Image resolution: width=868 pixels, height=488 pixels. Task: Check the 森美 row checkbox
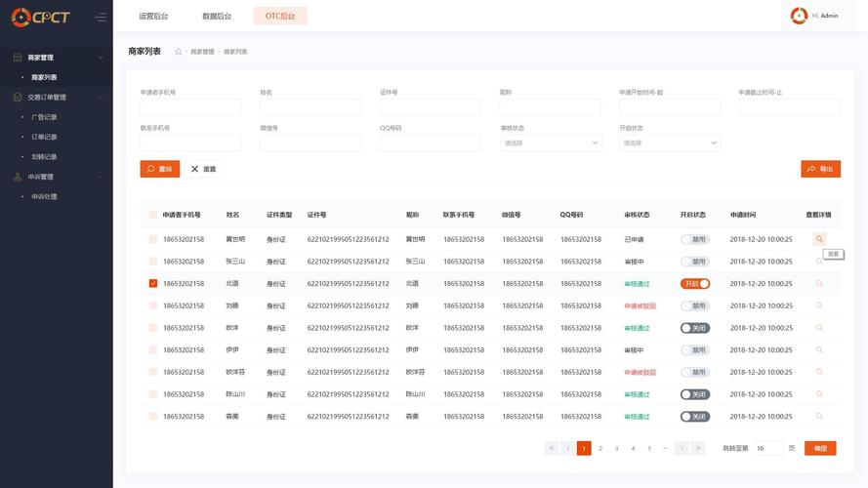click(153, 416)
